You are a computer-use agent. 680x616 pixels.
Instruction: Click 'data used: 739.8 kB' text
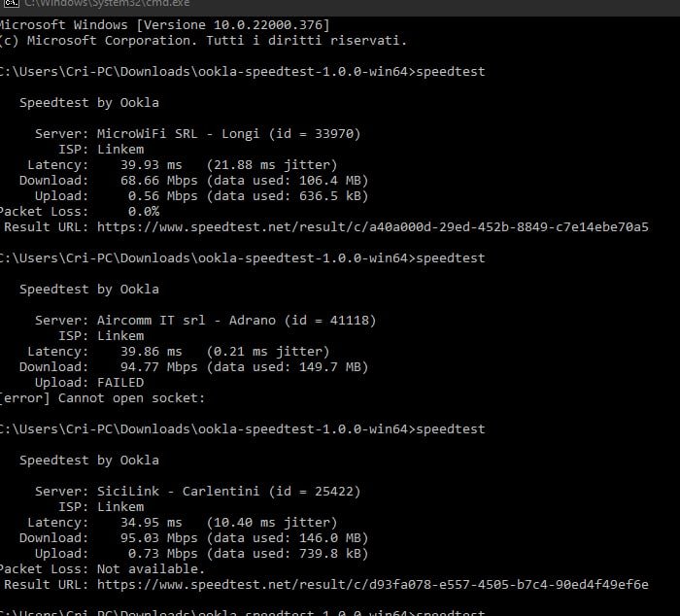coord(288,554)
